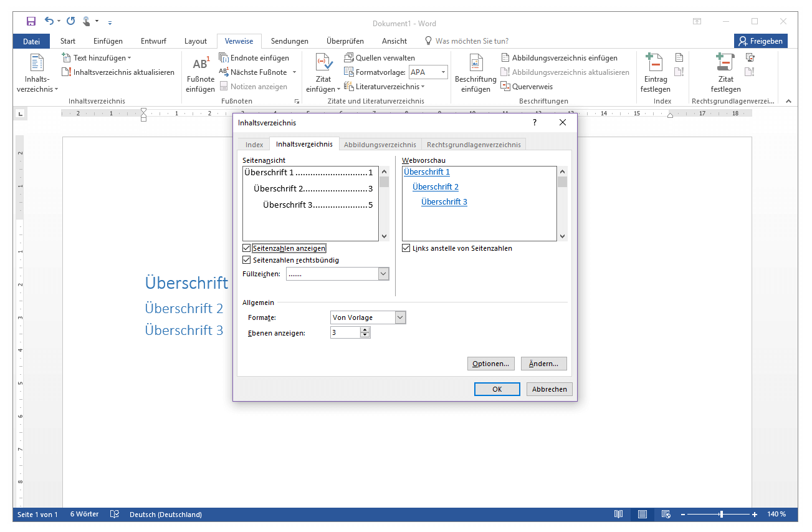Open the Einfügen ribbon tab

click(x=108, y=41)
